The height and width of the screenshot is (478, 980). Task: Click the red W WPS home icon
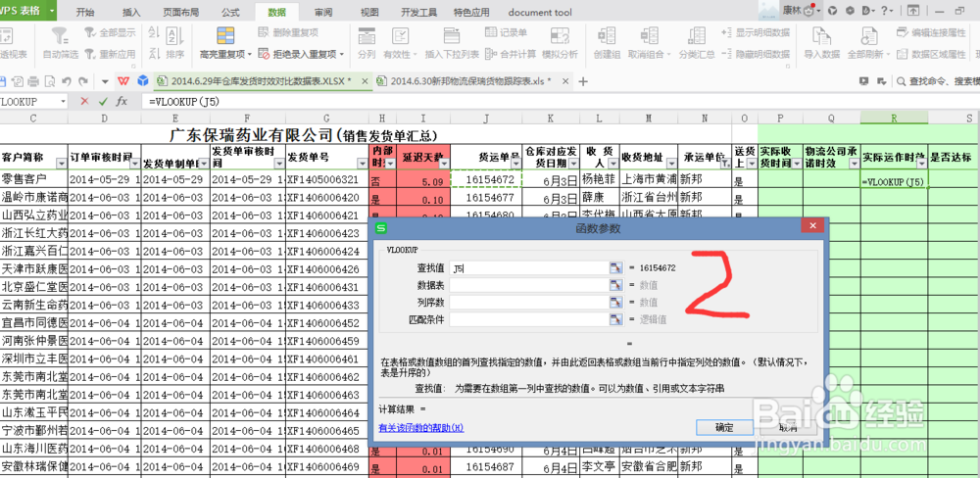tap(124, 81)
